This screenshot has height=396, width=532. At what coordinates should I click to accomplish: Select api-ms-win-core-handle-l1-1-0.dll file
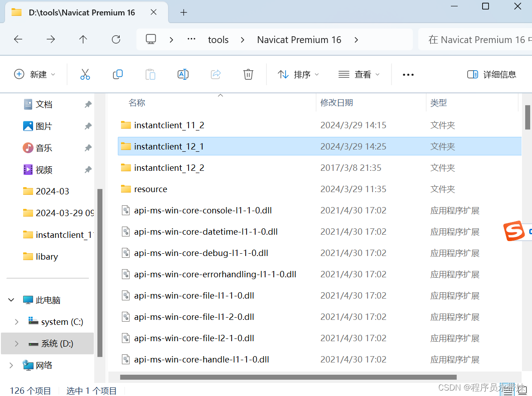pyautogui.click(x=319, y=359)
